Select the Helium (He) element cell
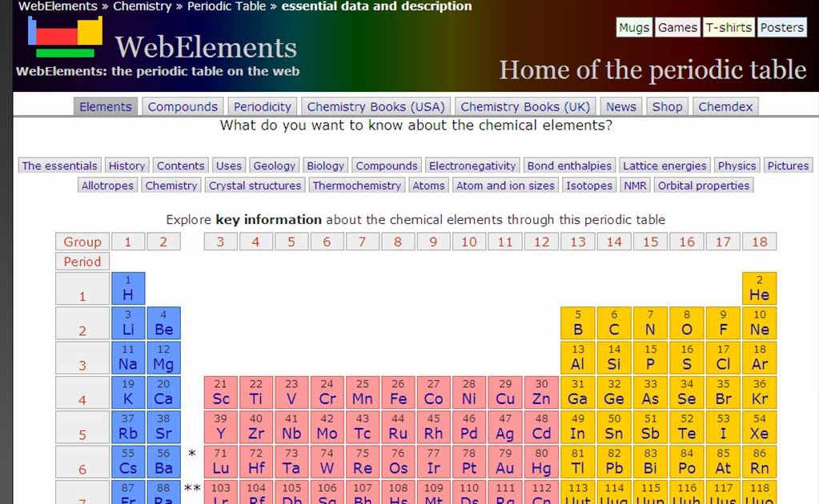This screenshot has height=504, width=819. pos(760,288)
